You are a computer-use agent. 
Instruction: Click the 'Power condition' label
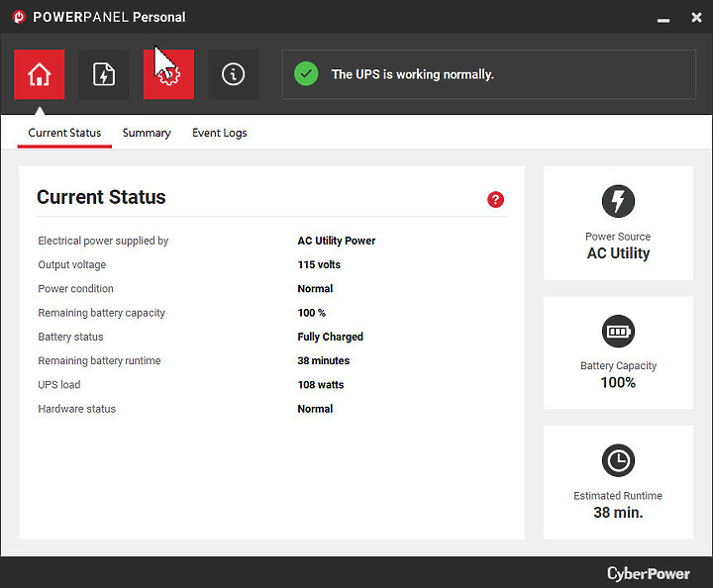tap(75, 288)
